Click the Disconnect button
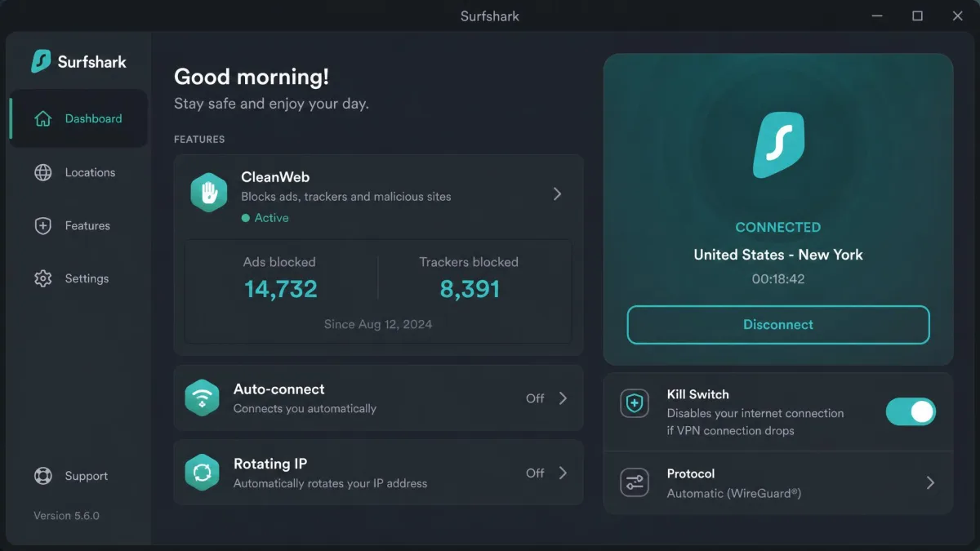980x551 pixels. [x=778, y=325]
